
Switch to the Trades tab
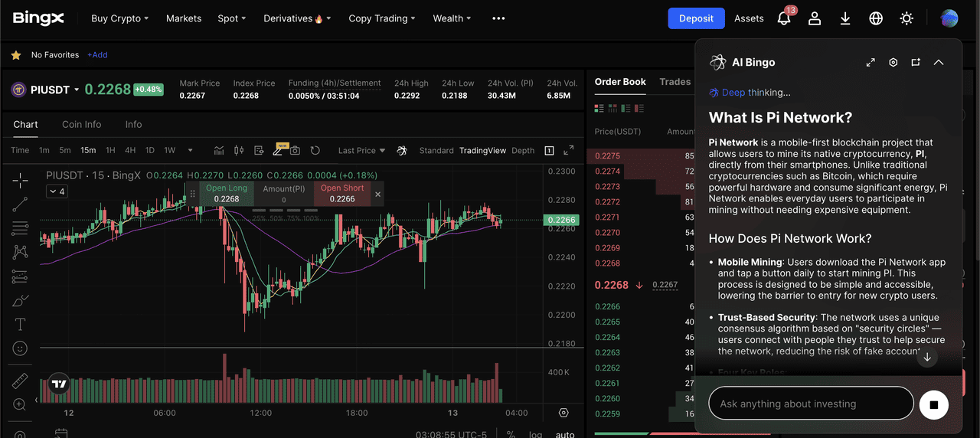[675, 82]
